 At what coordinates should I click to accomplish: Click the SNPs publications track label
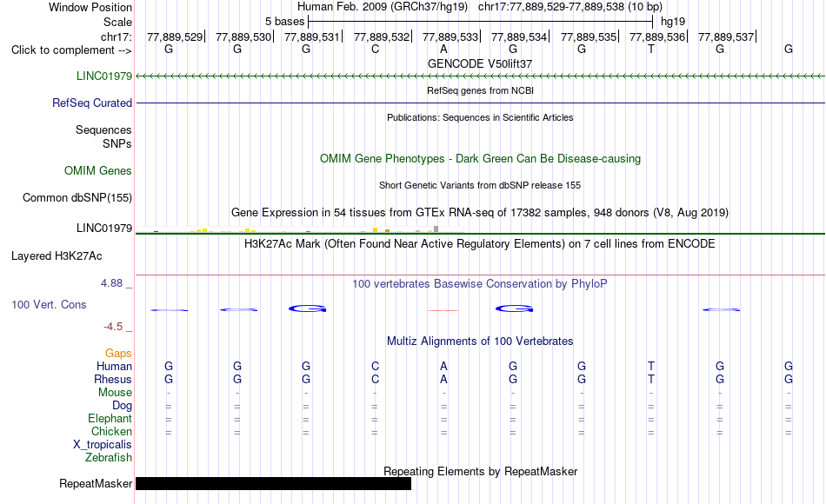pos(117,143)
